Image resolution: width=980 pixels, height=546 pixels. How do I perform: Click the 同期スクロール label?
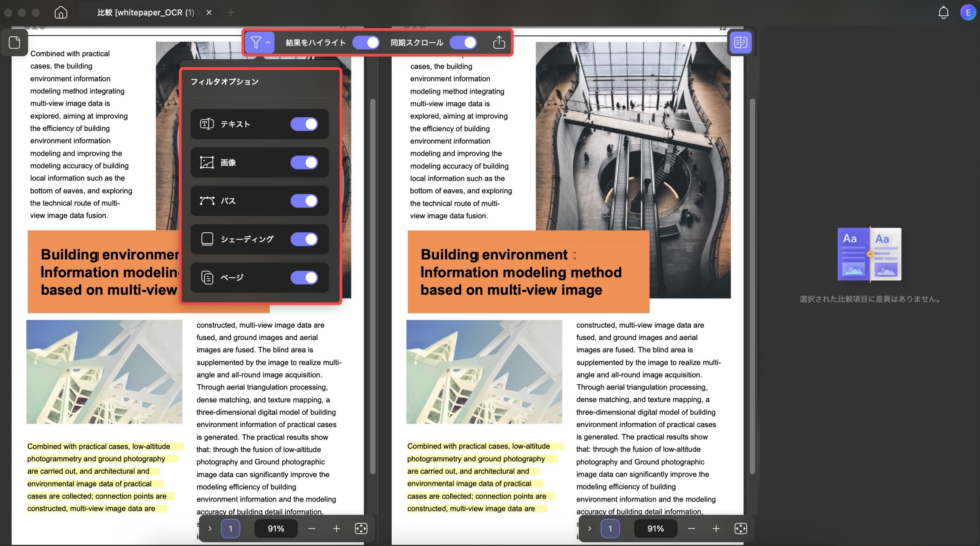tap(417, 43)
